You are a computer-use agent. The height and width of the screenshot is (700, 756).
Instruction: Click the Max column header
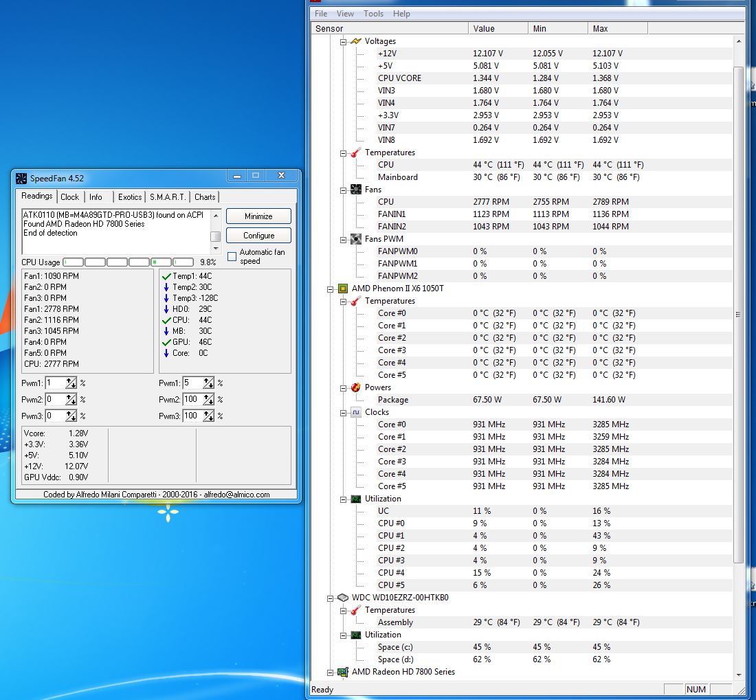618,28
